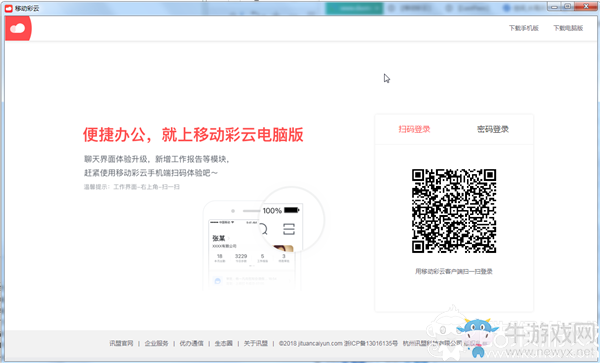Click the small app icon in title bar
This screenshot has width=600, height=363.
9,8
